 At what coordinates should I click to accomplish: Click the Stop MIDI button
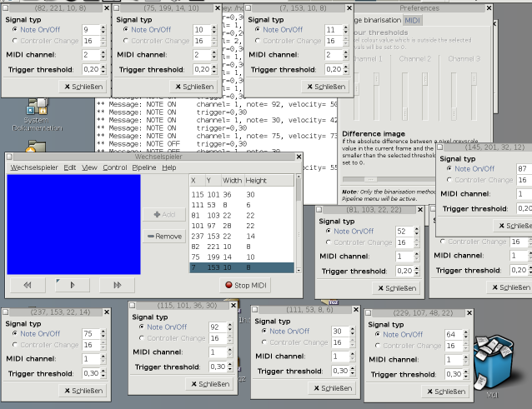[246, 285]
